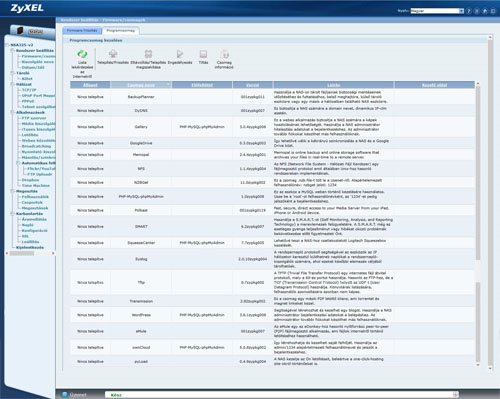
Task: Collapse the Megosztás tree node
Action: [13, 191]
